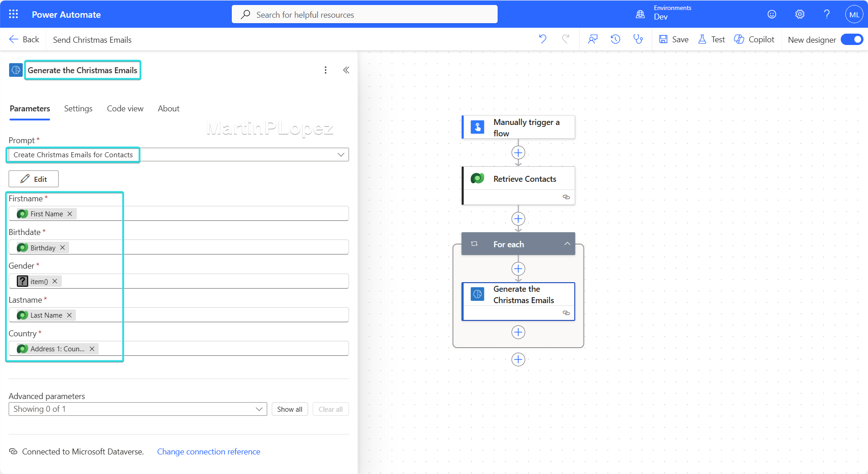Switch to the Settings tab
The height and width of the screenshot is (474, 868).
click(x=78, y=109)
